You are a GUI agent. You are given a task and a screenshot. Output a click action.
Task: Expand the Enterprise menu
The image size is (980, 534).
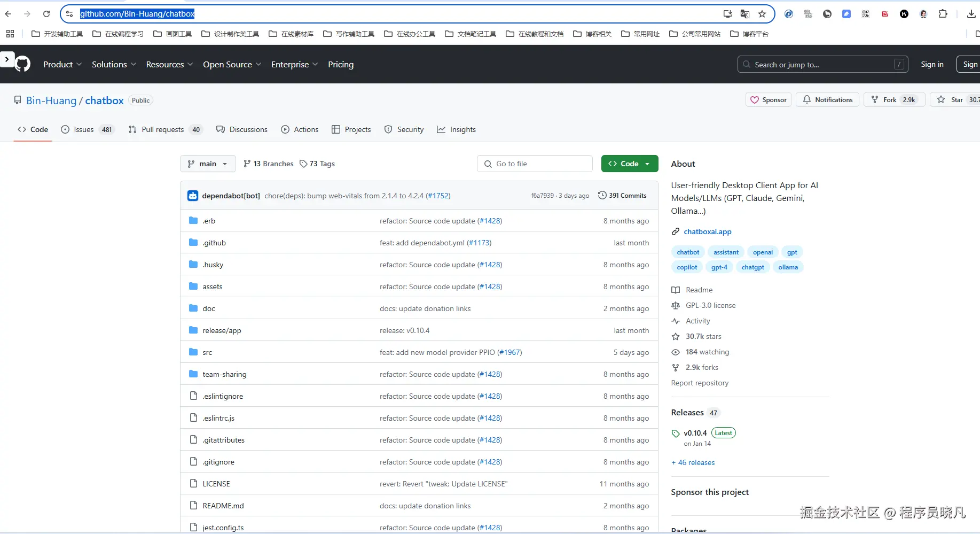coord(295,64)
